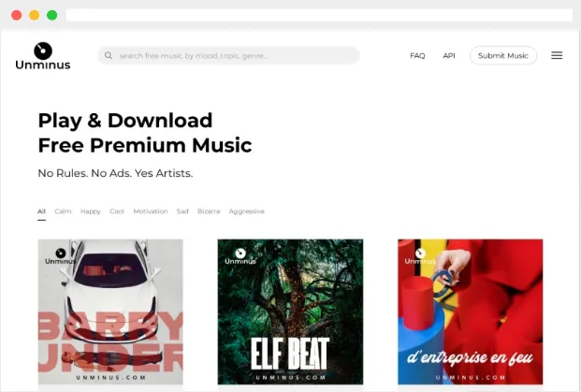581x392 pixels.
Task: Open the Bizarre mood filter
Action: click(209, 211)
